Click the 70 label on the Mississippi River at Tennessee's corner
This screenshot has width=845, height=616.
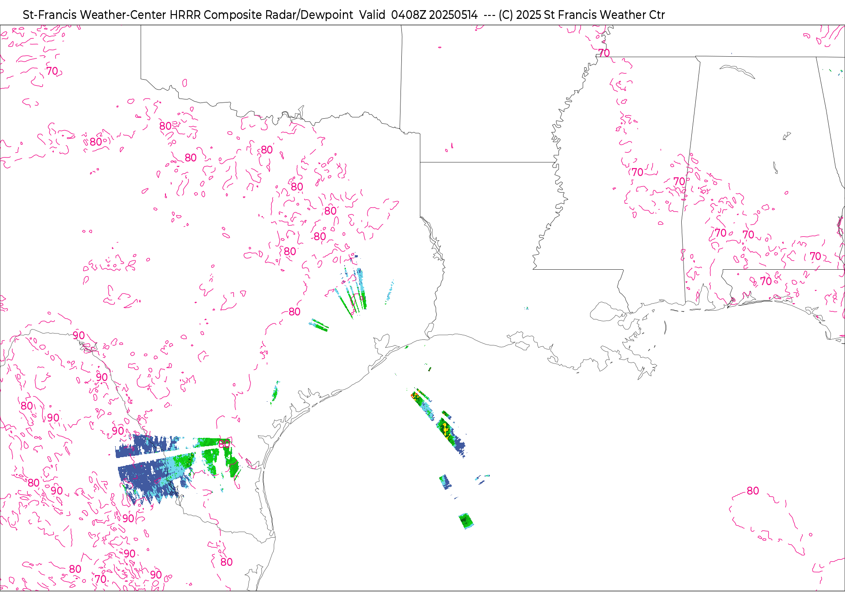pyautogui.click(x=604, y=53)
